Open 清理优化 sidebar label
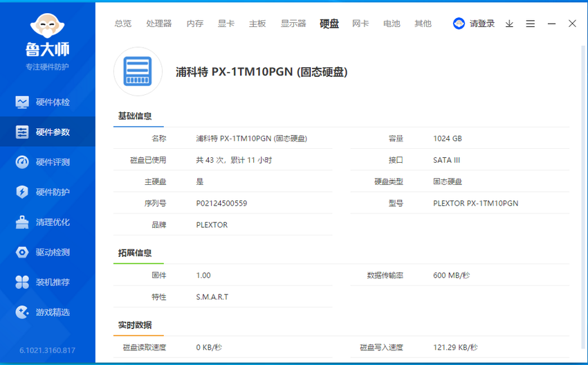The width and height of the screenshot is (588, 365). 53,222
